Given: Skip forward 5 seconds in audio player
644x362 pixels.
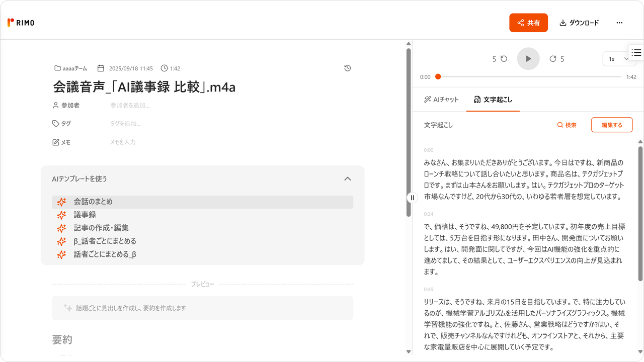Looking at the screenshot, I should (x=557, y=59).
